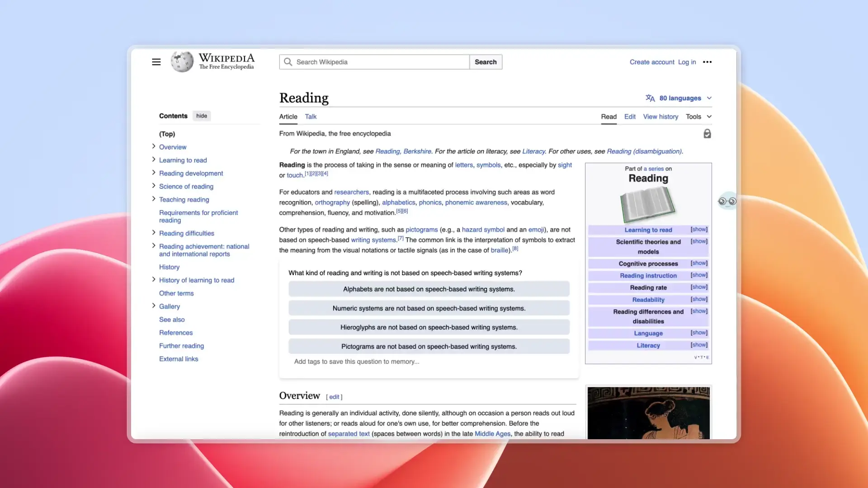Go to the (Top) contents entry

tap(167, 134)
